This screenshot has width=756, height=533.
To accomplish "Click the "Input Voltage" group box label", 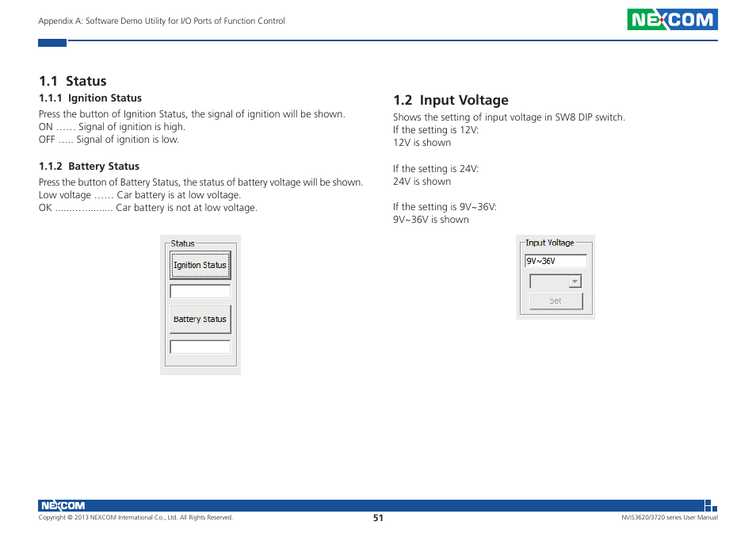I will click(x=550, y=243).
